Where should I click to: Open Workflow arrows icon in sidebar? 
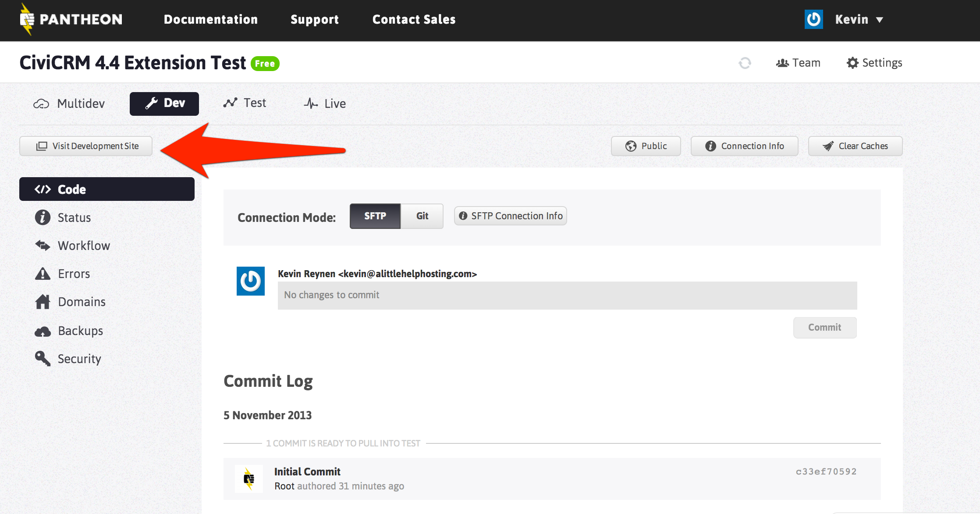[43, 246]
